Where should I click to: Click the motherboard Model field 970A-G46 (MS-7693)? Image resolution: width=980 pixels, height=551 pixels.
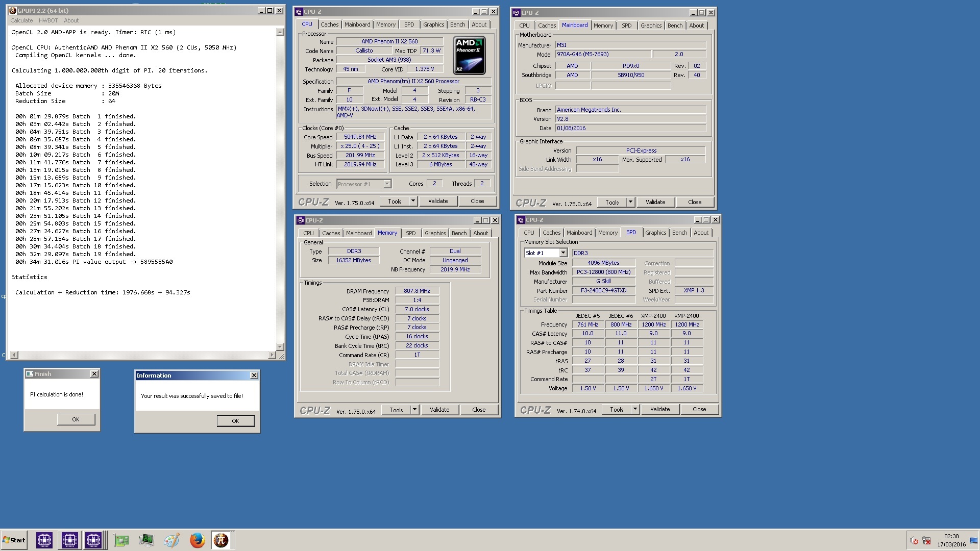click(x=603, y=55)
